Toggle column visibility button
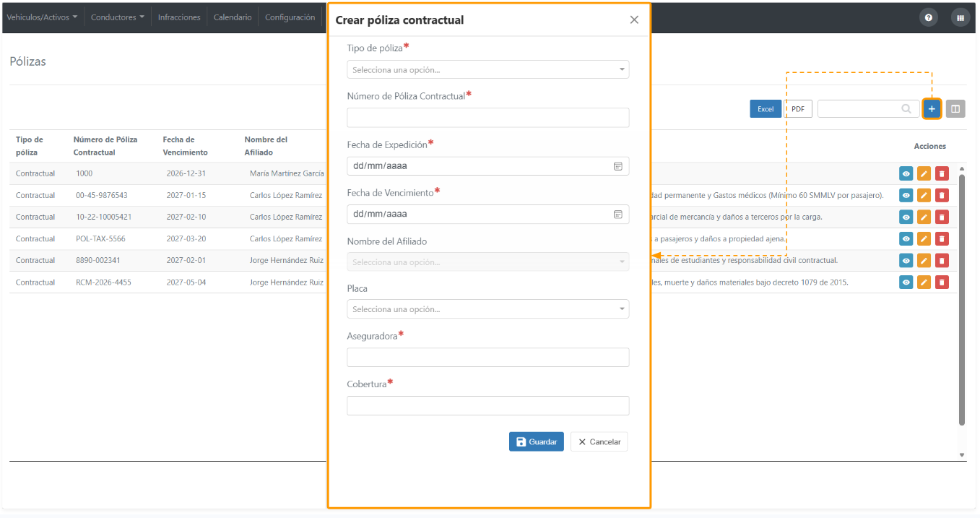The height and width of the screenshot is (518, 980). point(955,108)
